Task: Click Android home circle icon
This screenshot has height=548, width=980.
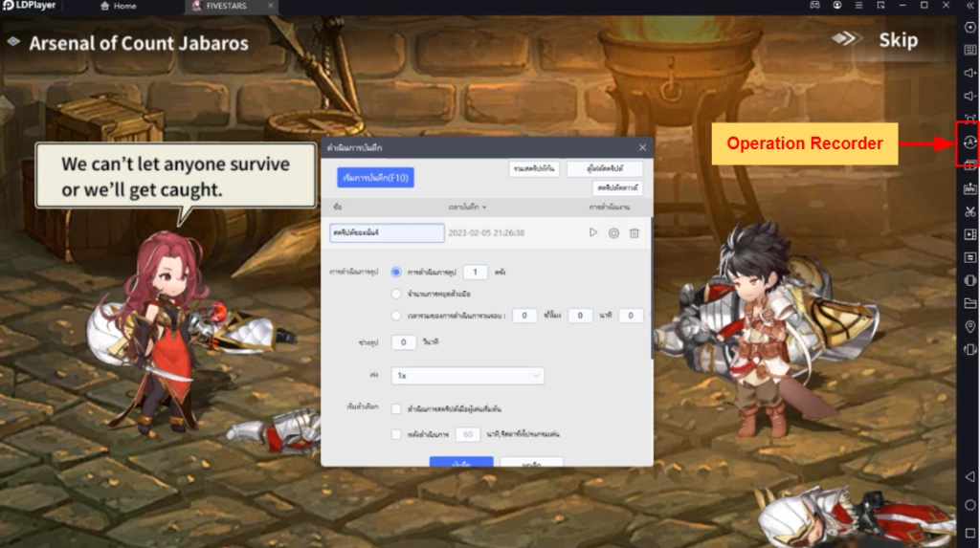Action: [970, 505]
